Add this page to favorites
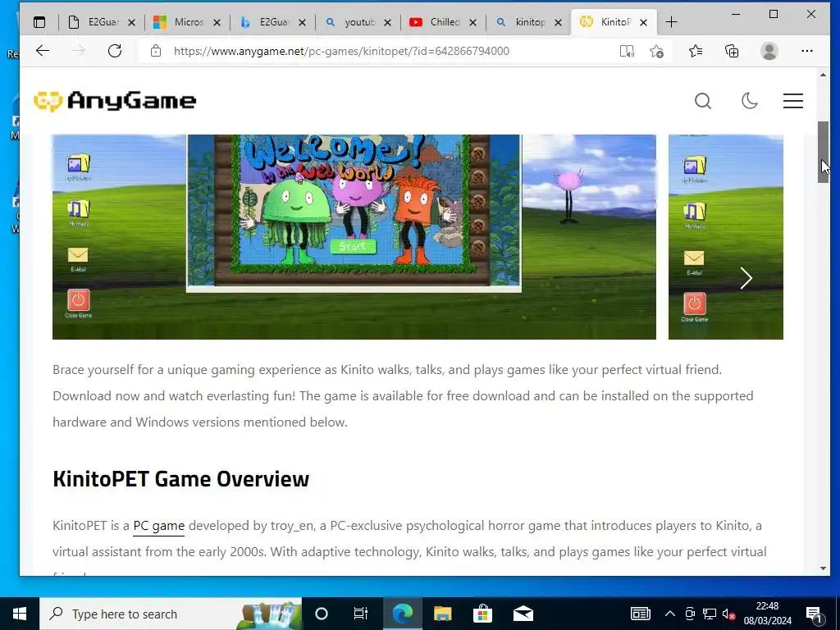Image resolution: width=840 pixels, height=630 pixels. pos(657,51)
